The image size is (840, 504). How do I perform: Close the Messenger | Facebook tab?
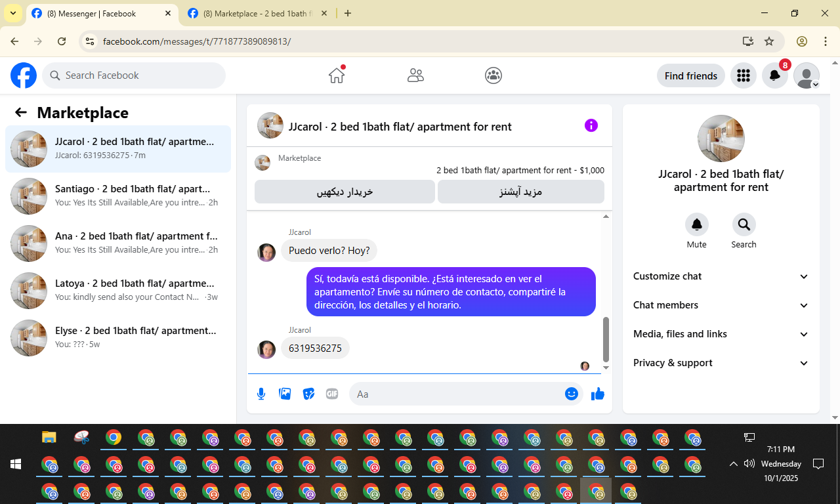click(168, 13)
